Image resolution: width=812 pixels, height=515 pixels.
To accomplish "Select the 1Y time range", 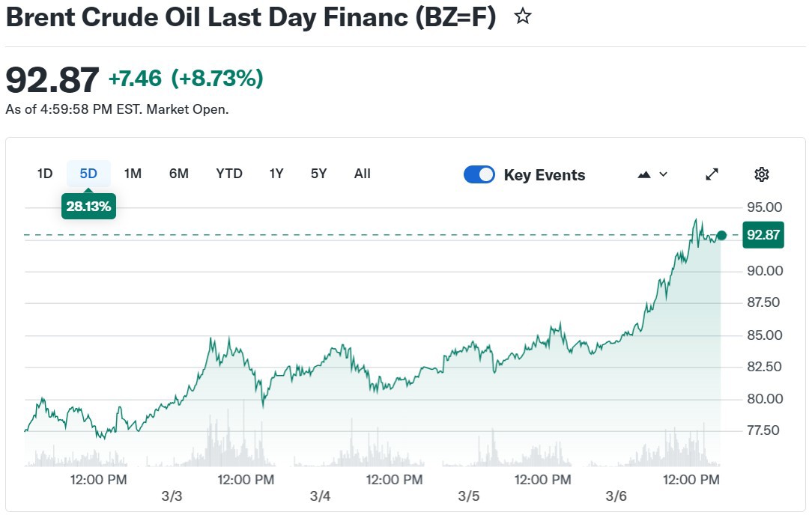I will (276, 174).
